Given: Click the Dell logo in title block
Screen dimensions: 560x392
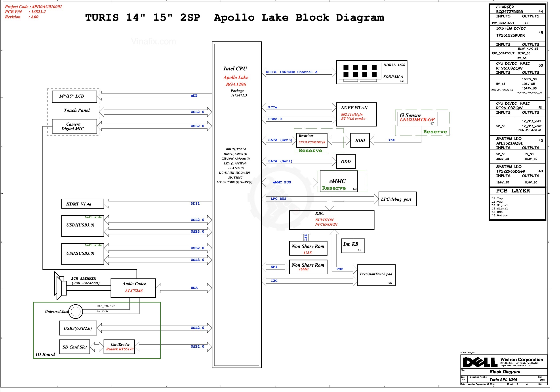Looking at the screenshot, I should tap(480, 362).
